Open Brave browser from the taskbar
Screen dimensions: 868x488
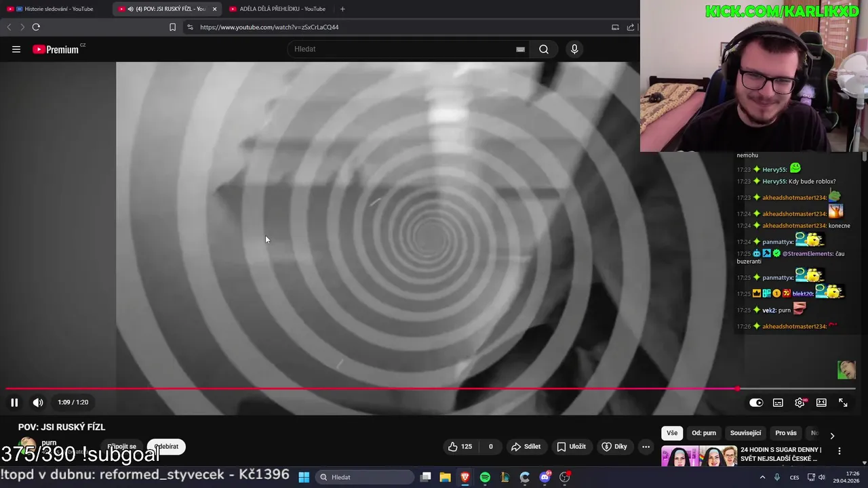click(465, 477)
